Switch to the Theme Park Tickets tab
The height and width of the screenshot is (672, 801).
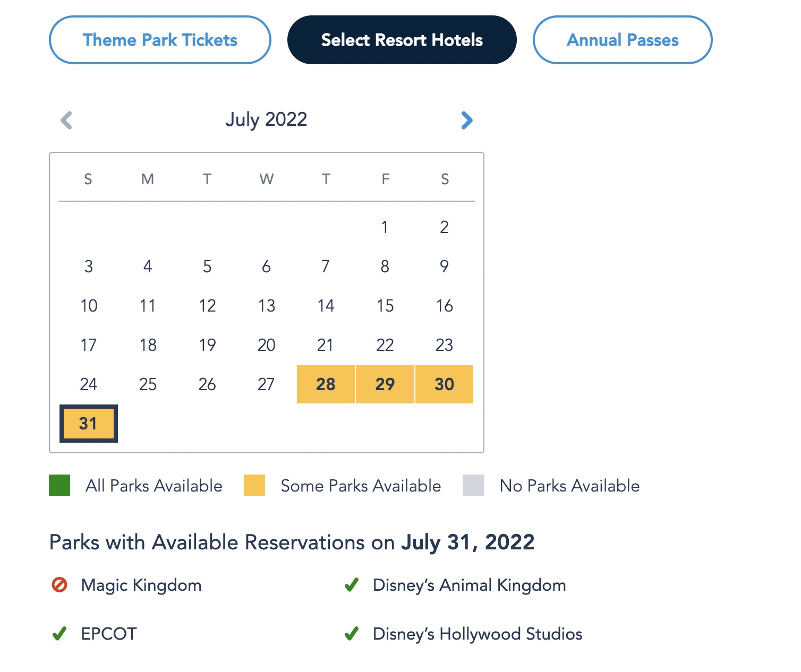pos(160,40)
